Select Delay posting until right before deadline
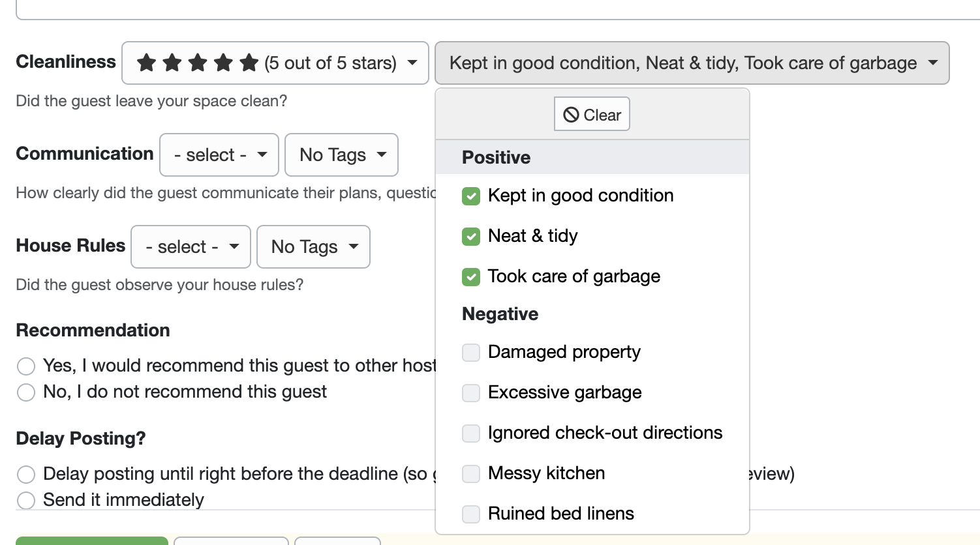Viewport: 980px width, 545px height. click(x=26, y=474)
